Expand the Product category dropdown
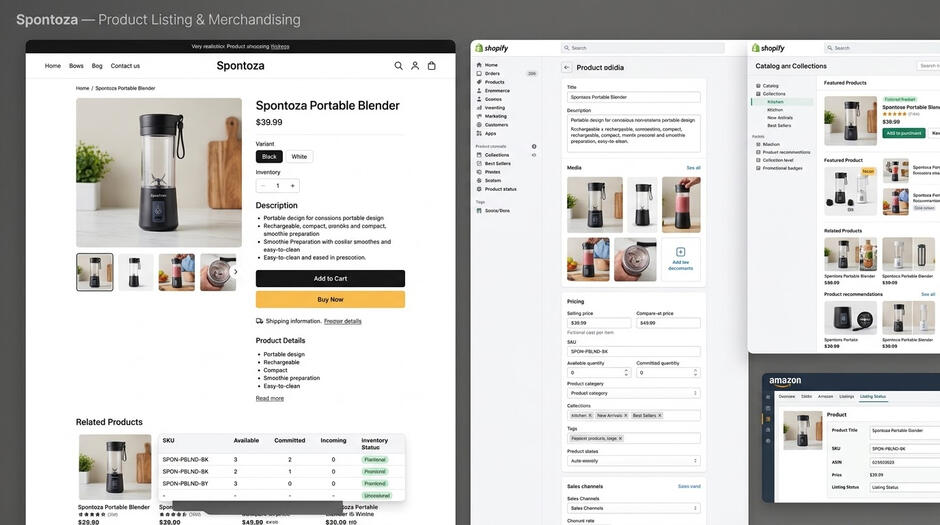 634,393
